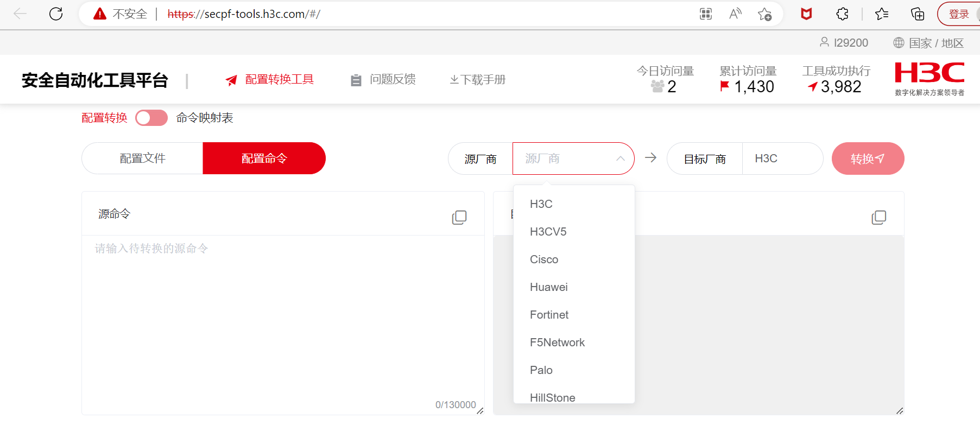
Task: Click the 转换 convert button
Action: point(868,158)
